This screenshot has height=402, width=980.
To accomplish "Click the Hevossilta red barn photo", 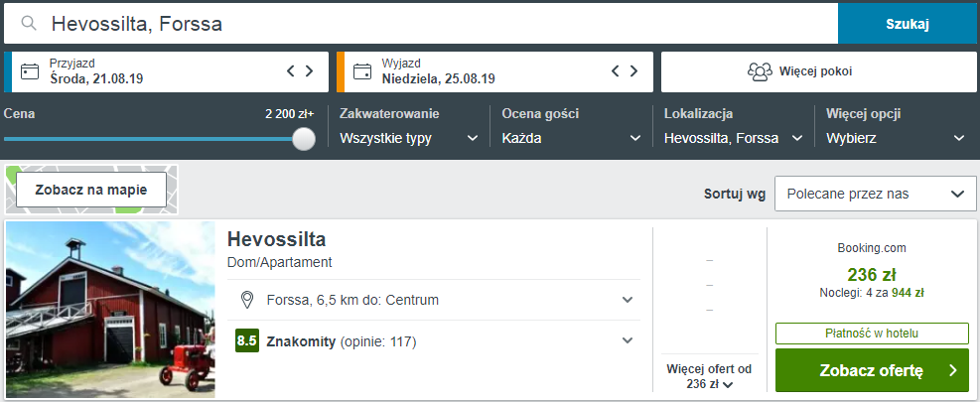I will point(110,310).
